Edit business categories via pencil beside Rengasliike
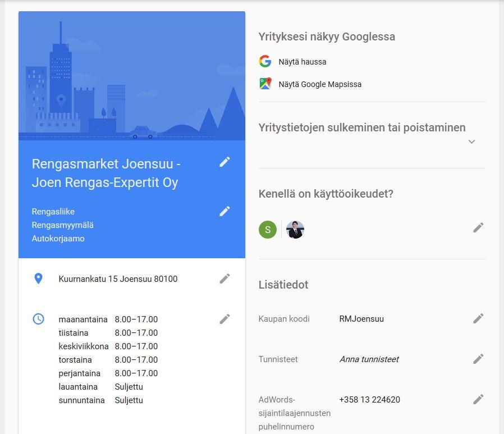 coord(224,211)
